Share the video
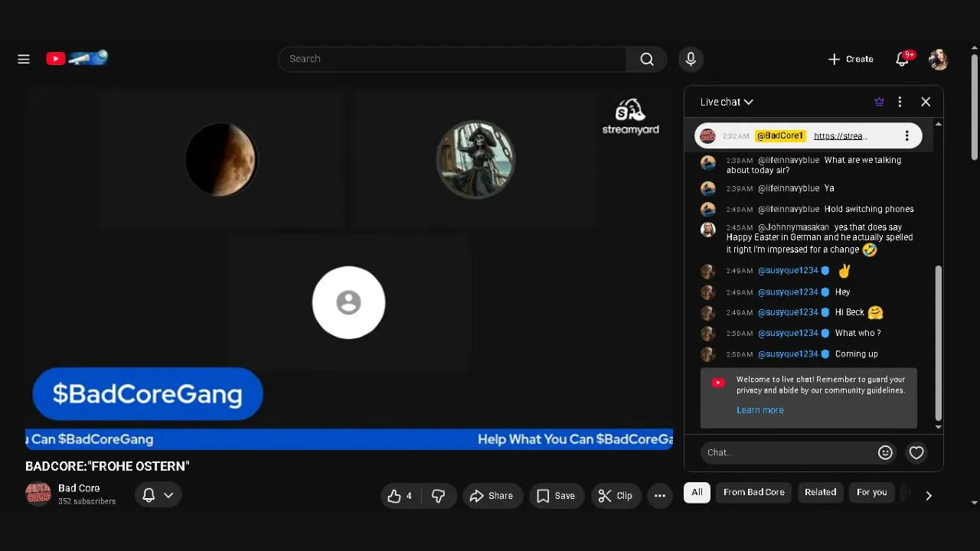The image size is (980, 551). pyautogui.click(x=492, y=496)
